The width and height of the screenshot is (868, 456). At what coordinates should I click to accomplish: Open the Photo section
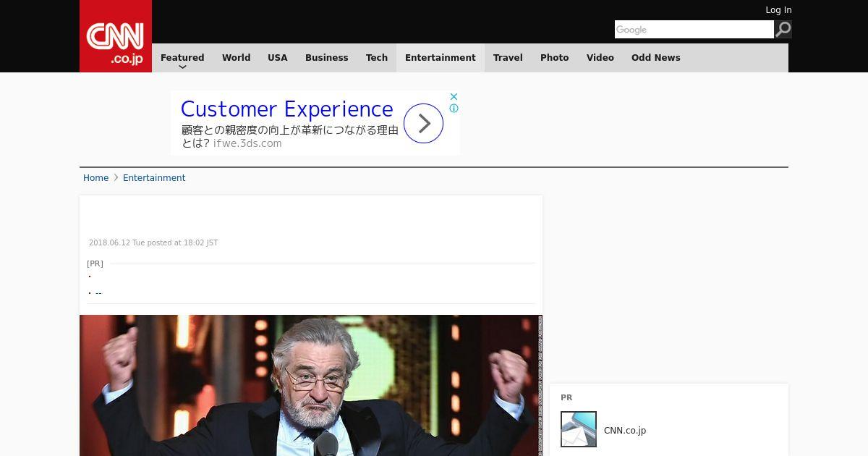[x=554, y=58]
